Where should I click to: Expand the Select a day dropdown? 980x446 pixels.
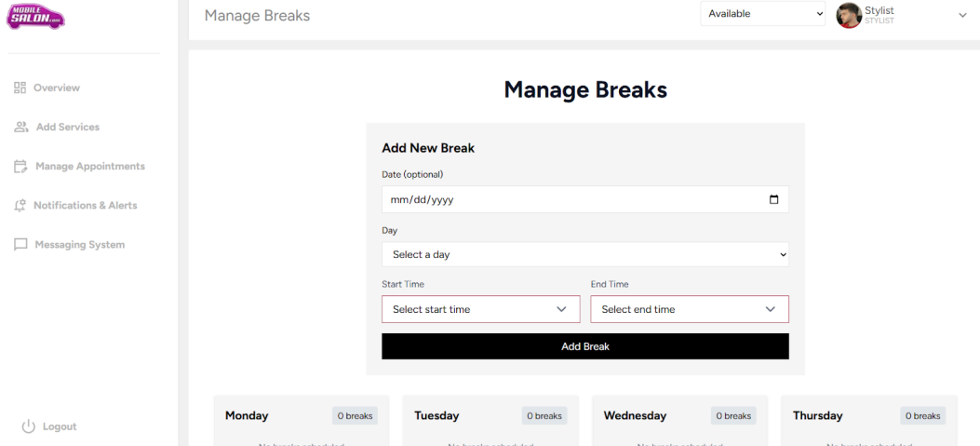[584, 254]
